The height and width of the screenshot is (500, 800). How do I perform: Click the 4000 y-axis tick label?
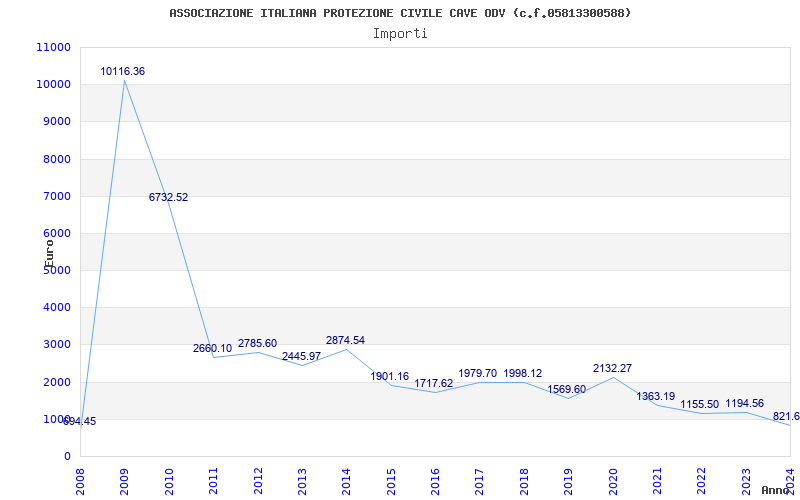click(56, 308)
